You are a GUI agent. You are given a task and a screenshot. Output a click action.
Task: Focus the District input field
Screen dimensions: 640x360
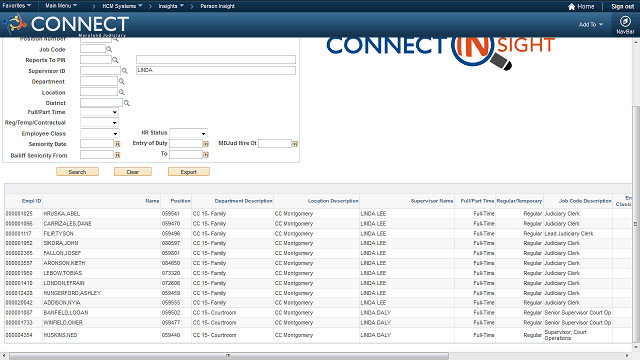pos(101,103)
